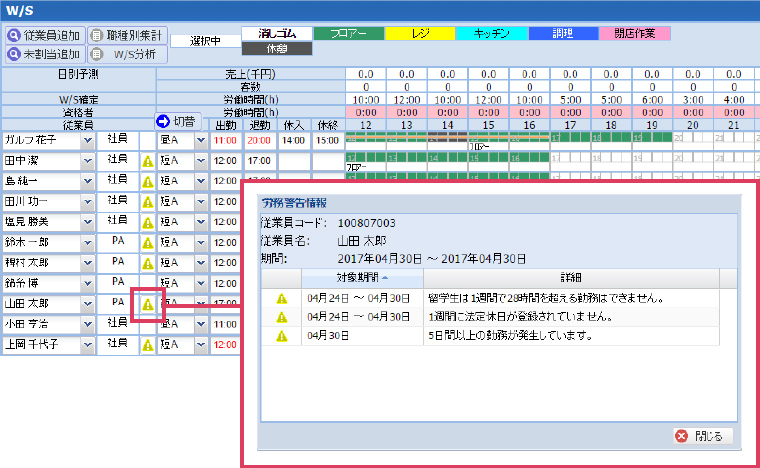Click ガルフ 花子 出勤 time 11:00 cell

[225, 141]
